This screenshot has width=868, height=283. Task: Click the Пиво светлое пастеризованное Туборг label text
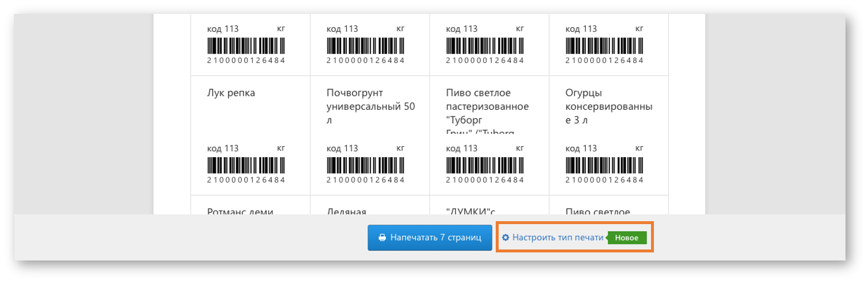click(488, 107)
